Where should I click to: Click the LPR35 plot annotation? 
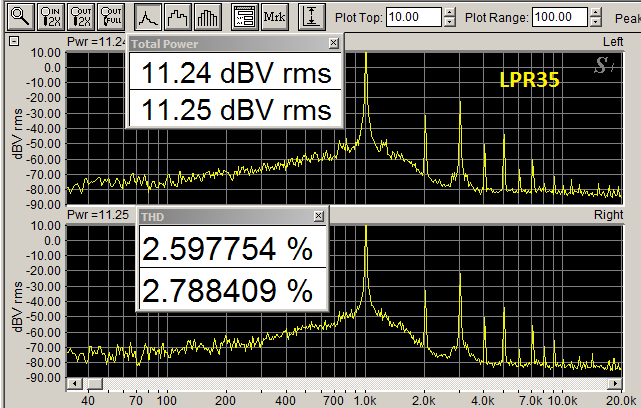point(529,79)
